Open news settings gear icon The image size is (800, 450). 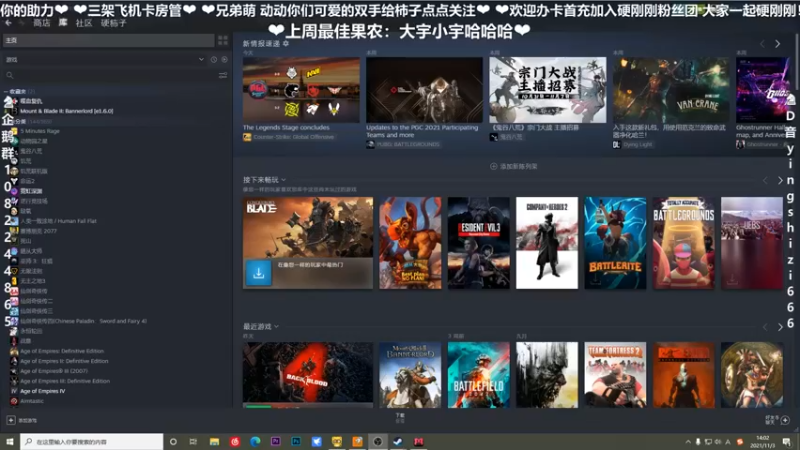[x=286, y=44]
